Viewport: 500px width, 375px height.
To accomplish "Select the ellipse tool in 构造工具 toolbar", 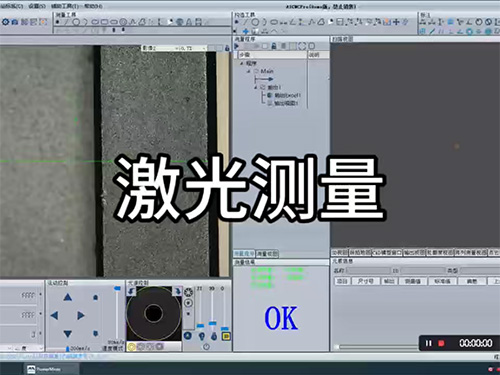I will 274,22.
